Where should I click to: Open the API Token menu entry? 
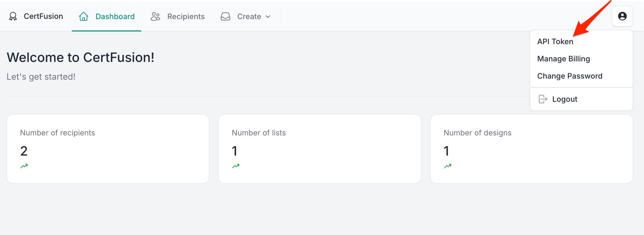(555, 41)
